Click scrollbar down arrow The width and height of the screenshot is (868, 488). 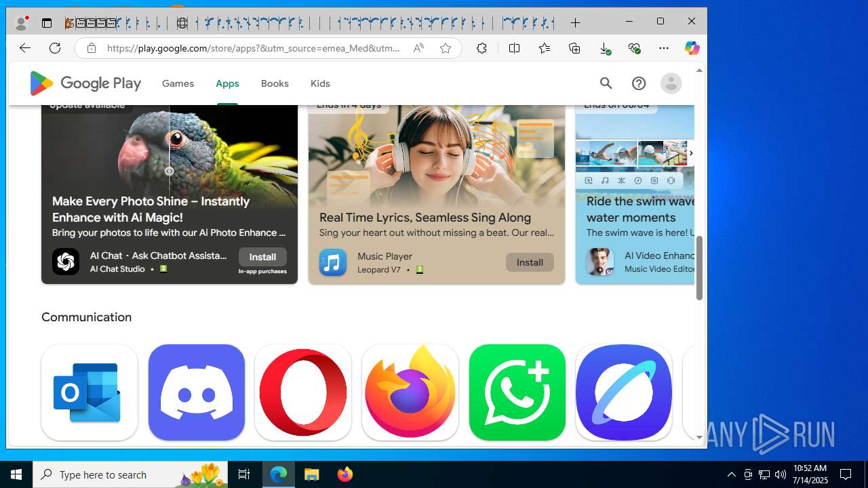699,438
